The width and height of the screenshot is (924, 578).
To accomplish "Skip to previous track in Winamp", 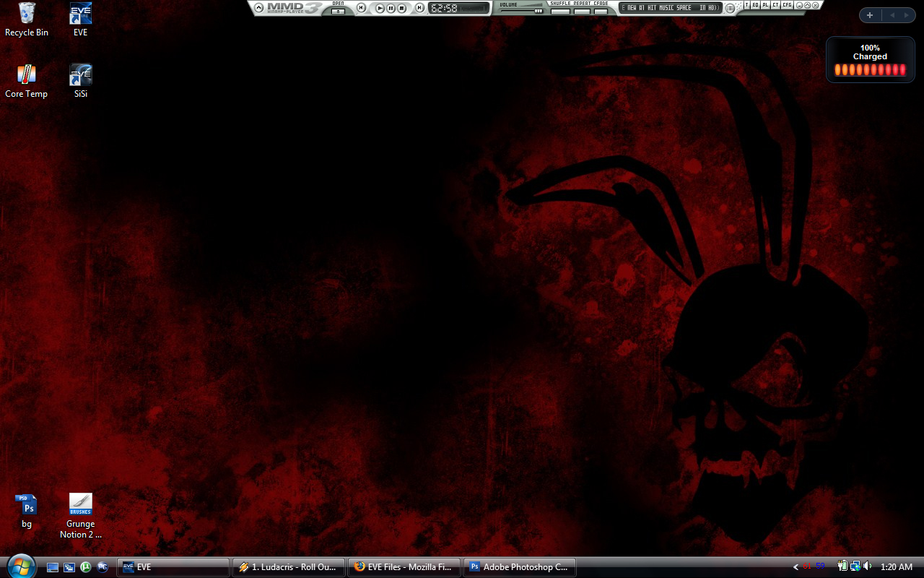I will click(x=361, y=8).
